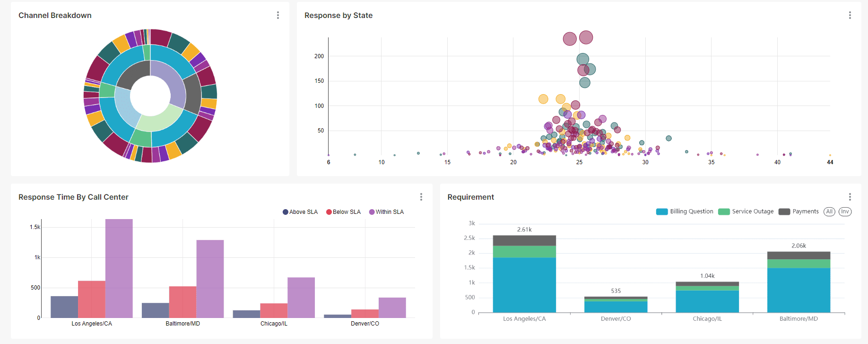Image resolution: width=868 pixels, height=344 pixels.
Task: Click Los Angeles/CA Billing Question bar segment
Action: [524, 284]
